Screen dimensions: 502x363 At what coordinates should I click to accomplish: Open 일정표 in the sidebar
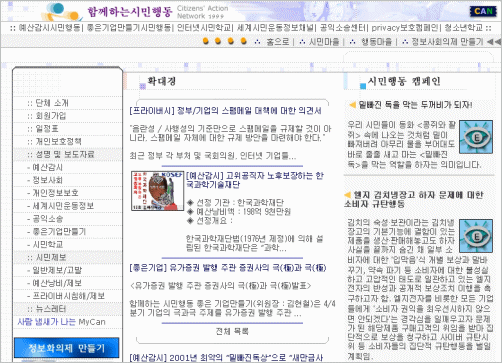tap(47, 128)
